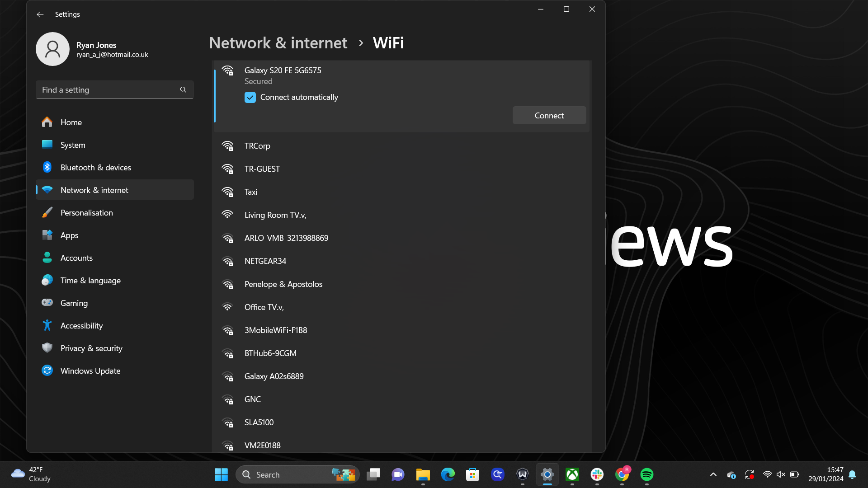Screen dimensions: 868x488
Task: Open Spotify from the taskbar
Action: tap(646, 475)
